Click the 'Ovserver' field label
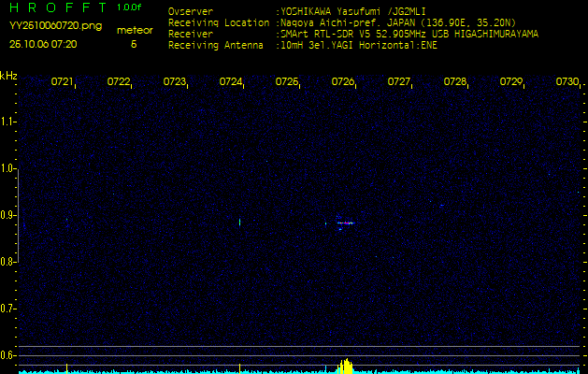This screenshot has width=588, height=374. tap(191, 11)
